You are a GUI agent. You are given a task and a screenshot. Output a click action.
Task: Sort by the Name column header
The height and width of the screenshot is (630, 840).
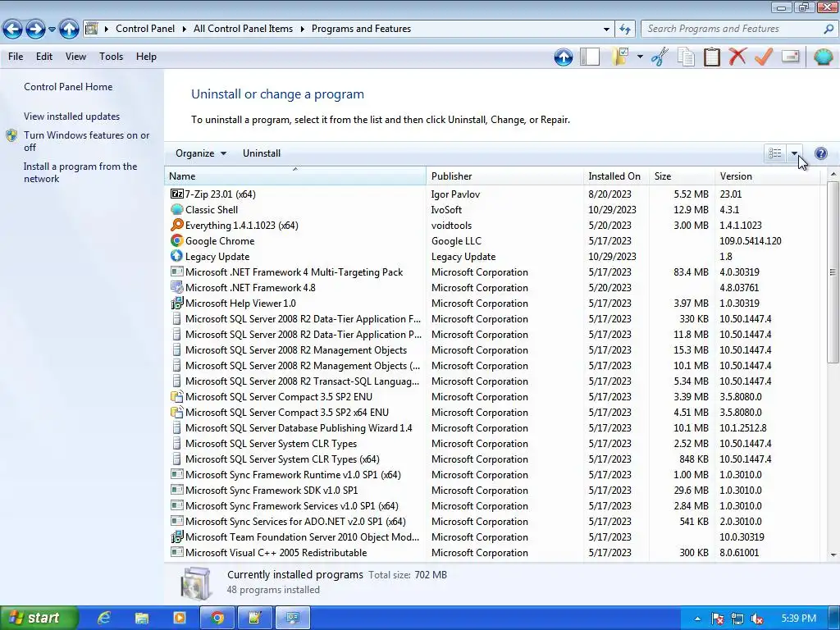[x=295, y=176]
